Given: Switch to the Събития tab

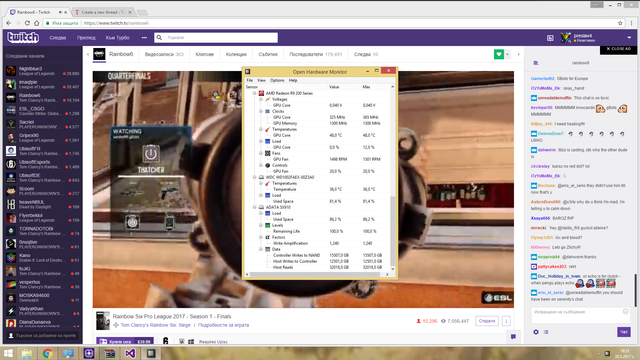Looking at the screenshot, I should (268, 54).
